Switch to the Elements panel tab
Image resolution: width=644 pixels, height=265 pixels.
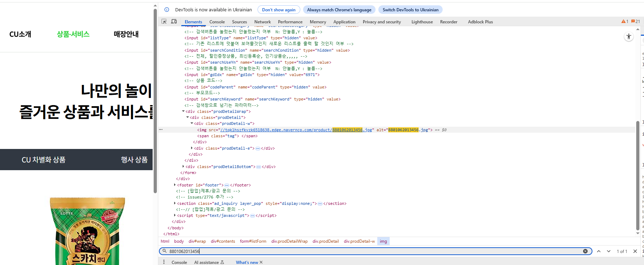click(193, 22)
